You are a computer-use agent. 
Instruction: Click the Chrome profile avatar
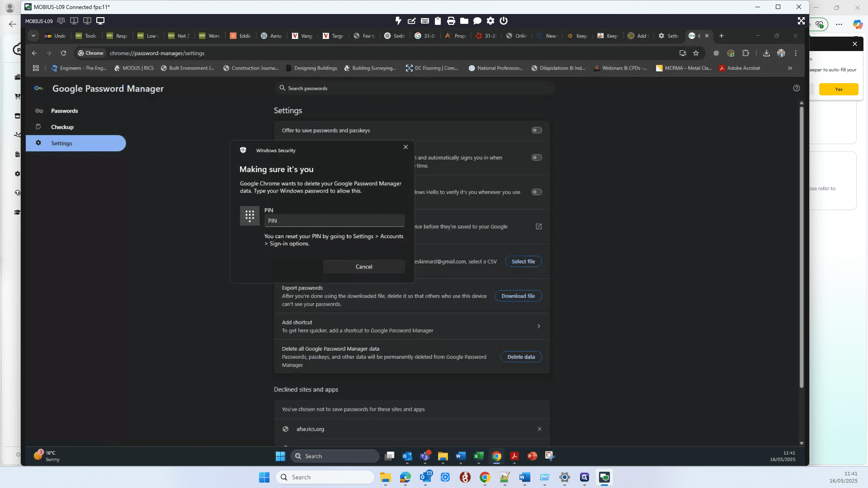(x=781, y=53)
